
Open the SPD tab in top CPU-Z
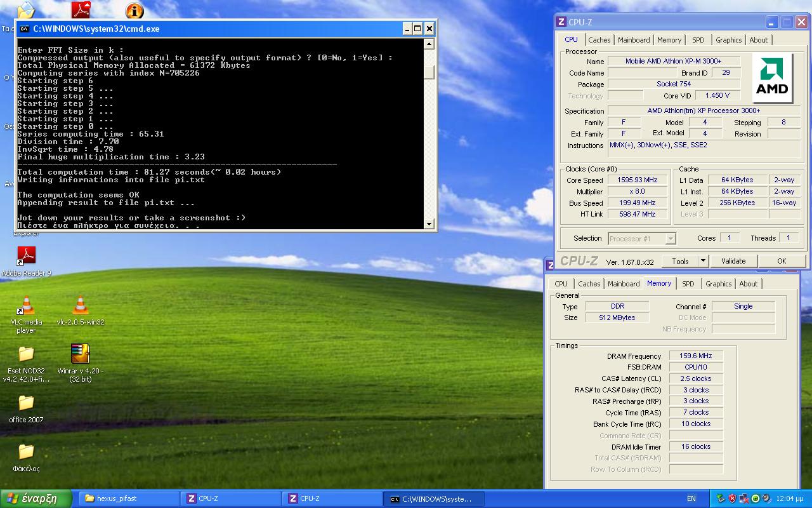point(698,40)
